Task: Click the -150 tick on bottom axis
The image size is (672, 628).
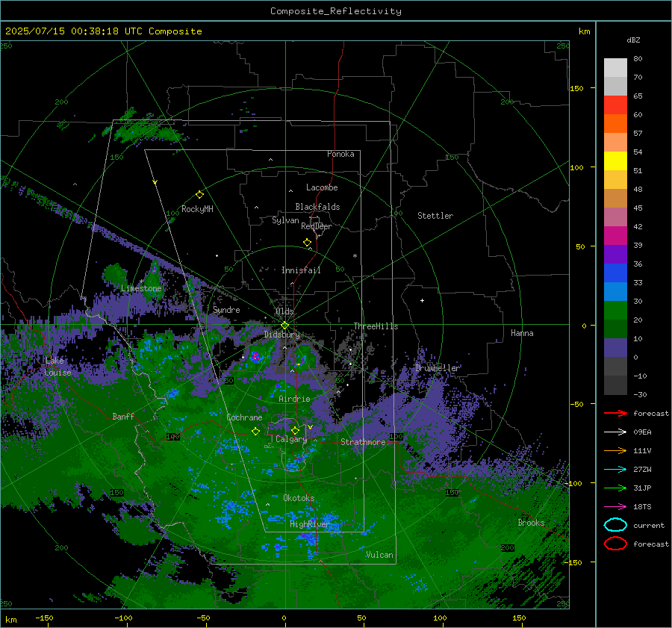Action: point(44,618)
